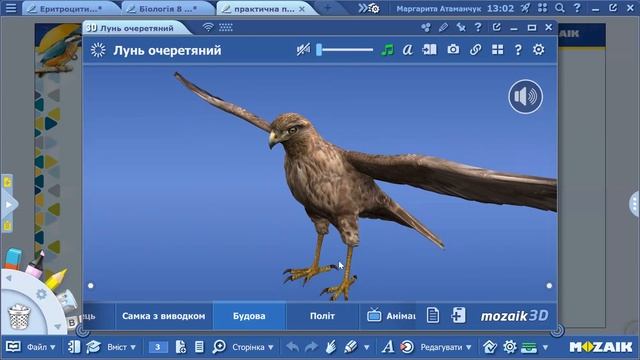Click the share dots icon in 3D window

click(426, 27)
